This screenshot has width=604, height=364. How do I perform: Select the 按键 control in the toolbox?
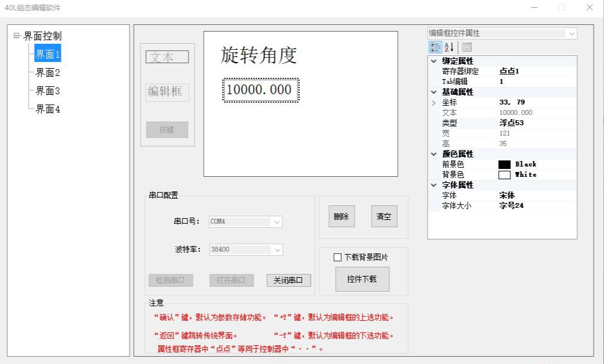[x=167, y=130]
